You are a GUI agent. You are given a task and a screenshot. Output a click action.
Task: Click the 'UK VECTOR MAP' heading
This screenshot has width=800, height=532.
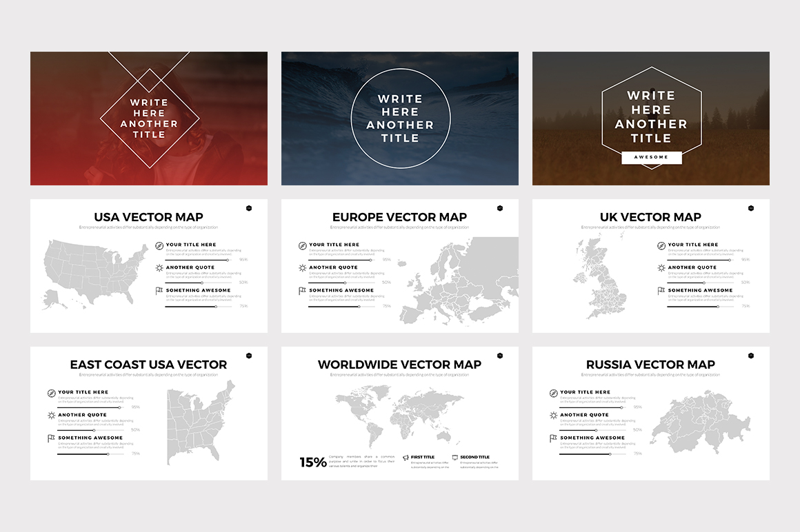(x=650, y=217)
